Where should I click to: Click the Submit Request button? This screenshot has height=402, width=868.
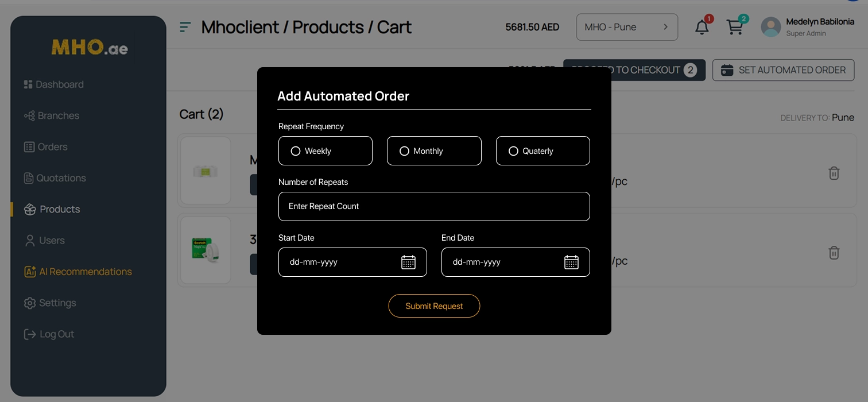(x=434, y=306)
